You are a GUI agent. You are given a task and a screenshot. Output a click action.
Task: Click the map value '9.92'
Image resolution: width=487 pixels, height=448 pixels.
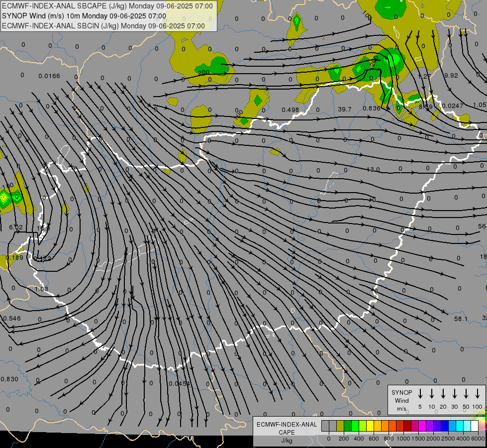tap(451, 76)
